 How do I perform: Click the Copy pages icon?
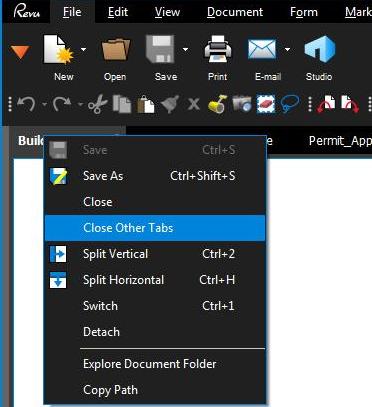point(122,104)
